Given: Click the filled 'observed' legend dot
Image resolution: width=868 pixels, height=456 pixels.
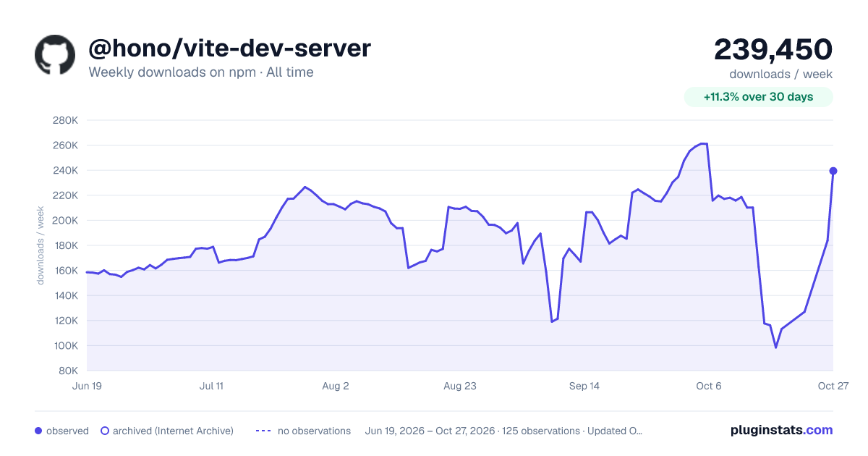Looking at the screenshot, I should point(38,431).
